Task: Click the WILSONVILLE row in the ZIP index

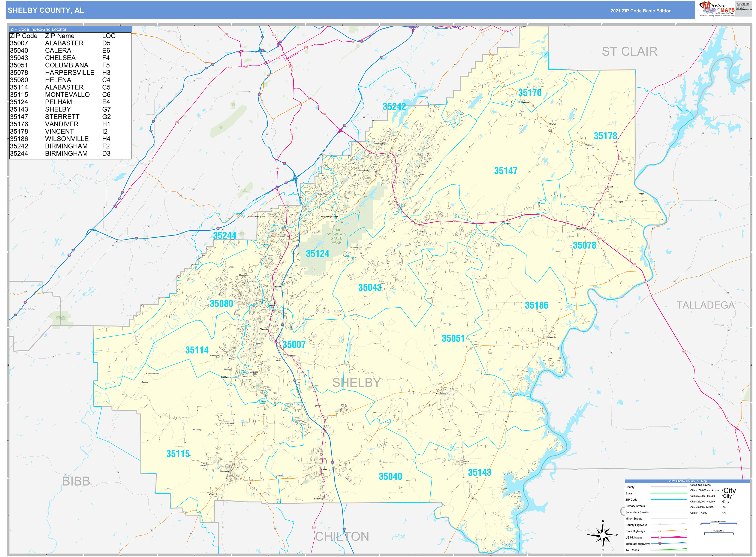Action: (70, 139)
